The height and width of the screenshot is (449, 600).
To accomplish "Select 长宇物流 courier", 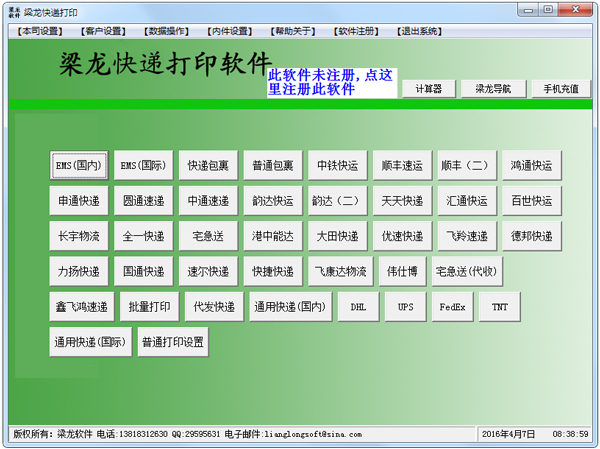I will (x=79, y=236).
